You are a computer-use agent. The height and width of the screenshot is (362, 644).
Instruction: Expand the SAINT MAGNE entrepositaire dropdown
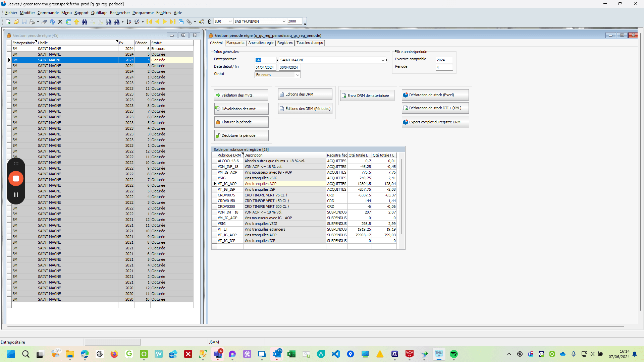[383, 60]
